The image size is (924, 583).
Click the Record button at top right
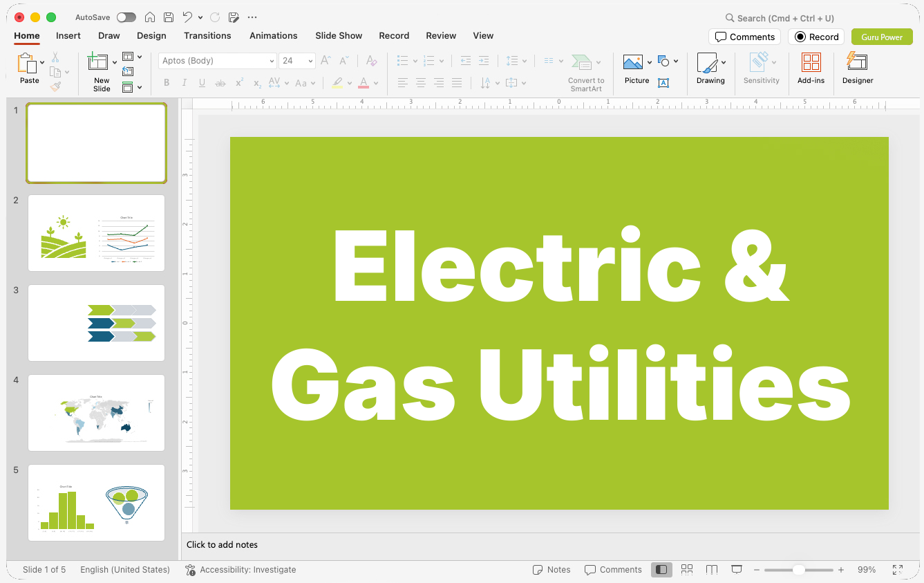[x=816, y=37]
